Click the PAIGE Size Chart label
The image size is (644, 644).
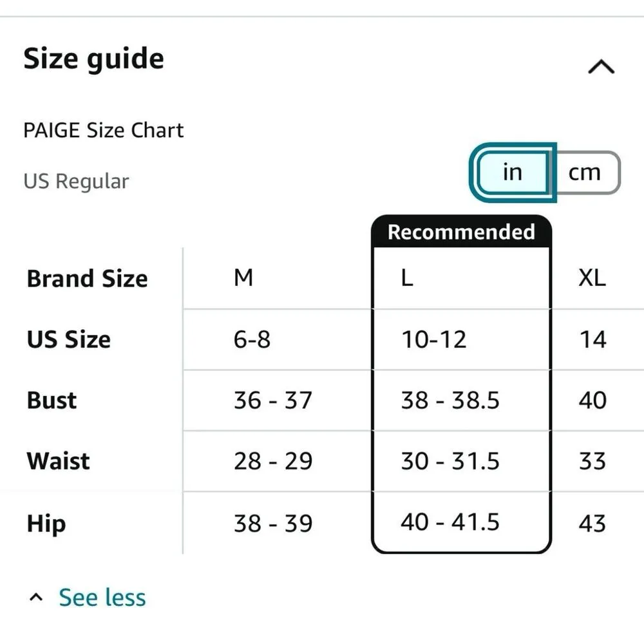[104, 131]
